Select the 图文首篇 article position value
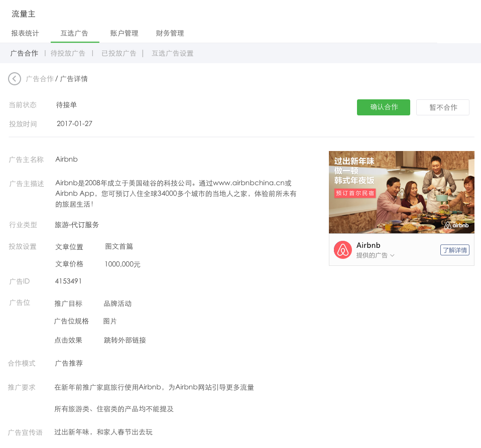 coord(119,246)
